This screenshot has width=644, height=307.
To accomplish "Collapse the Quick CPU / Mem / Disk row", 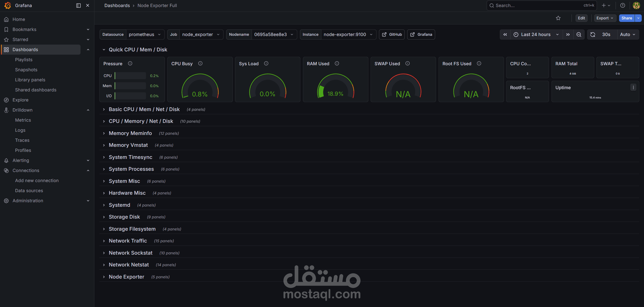I will point(104,50).
